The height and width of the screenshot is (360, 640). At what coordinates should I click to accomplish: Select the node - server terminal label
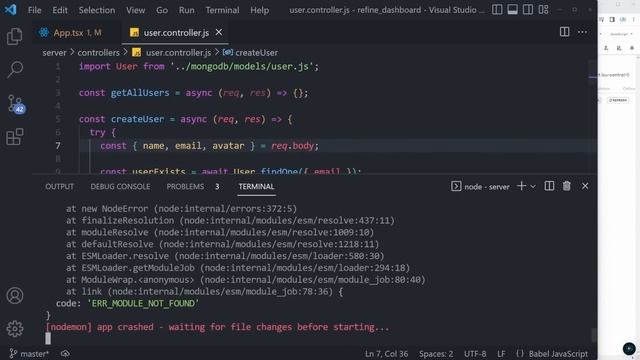pyautogui.click(x=480, y=187)
